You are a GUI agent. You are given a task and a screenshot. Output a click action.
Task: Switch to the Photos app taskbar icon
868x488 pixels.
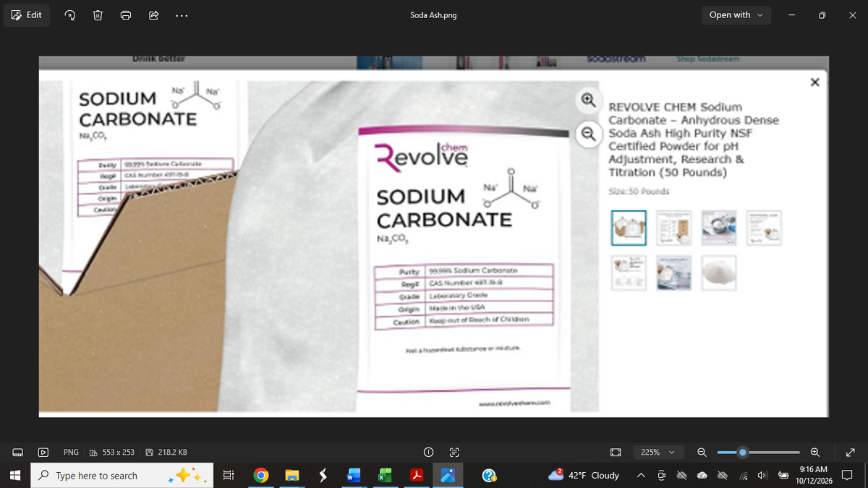click(448, 476)
